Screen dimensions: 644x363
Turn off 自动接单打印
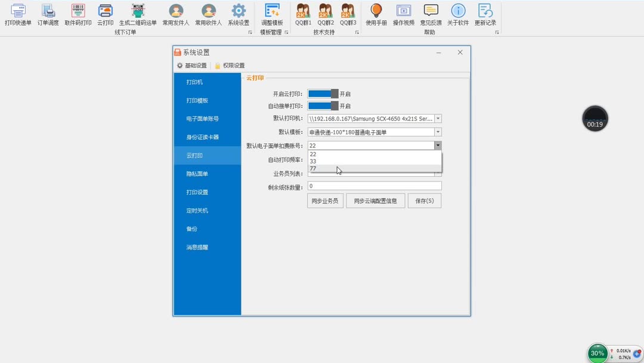tap(324, 106)
